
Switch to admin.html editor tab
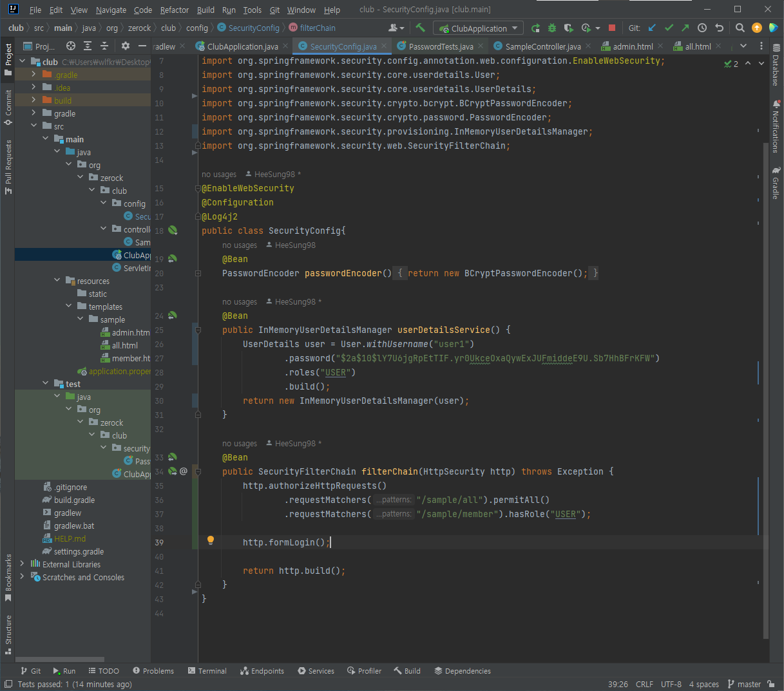tap(632, 46)
